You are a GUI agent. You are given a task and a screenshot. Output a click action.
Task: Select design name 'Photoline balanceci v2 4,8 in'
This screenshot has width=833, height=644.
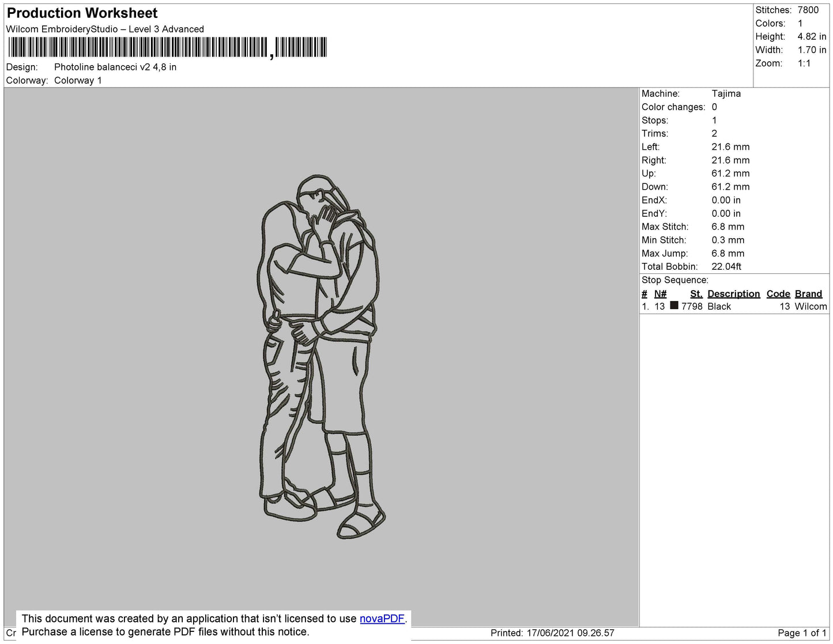[115, 67]
